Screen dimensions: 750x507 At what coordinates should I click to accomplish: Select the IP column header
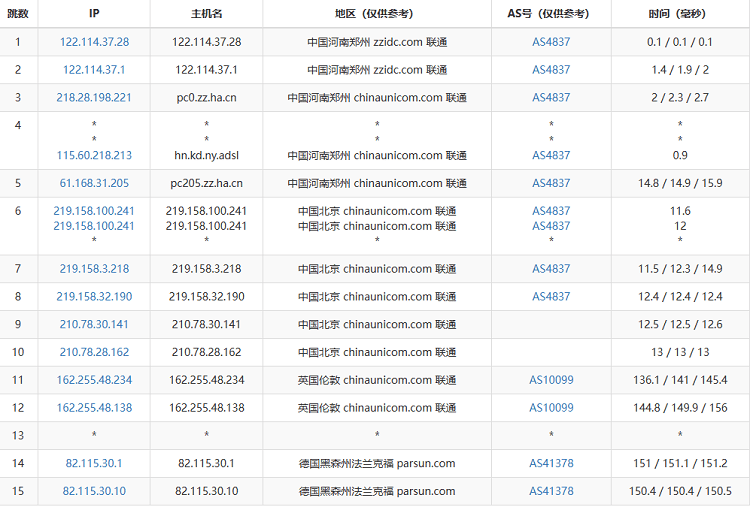(94, 13)
